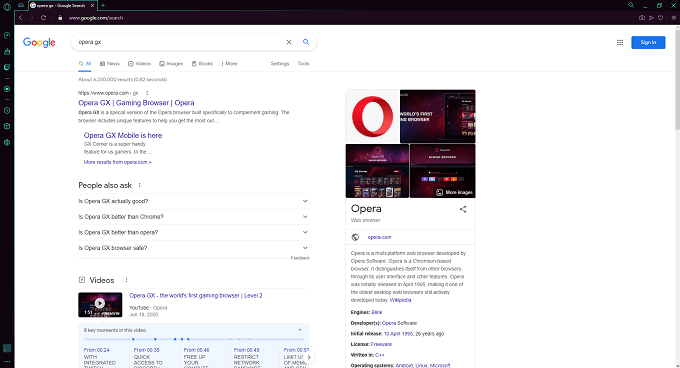This screenshot has height=368, width=680.
Task: Open My Flow send icon
Action: [651, 18]
